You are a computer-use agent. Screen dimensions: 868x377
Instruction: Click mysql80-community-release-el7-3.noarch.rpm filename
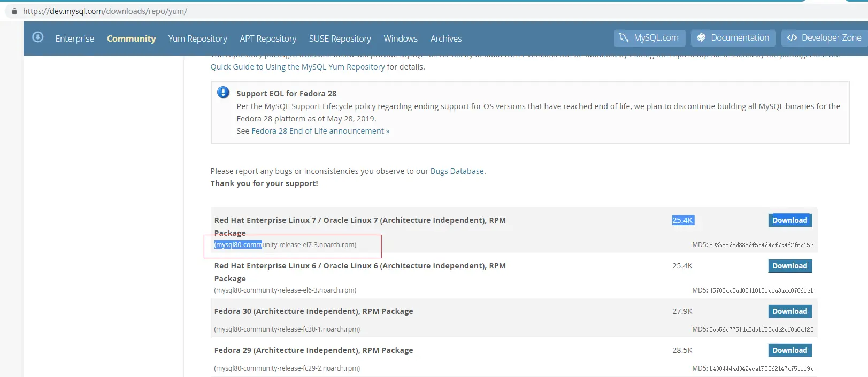(x=285, y=245)
